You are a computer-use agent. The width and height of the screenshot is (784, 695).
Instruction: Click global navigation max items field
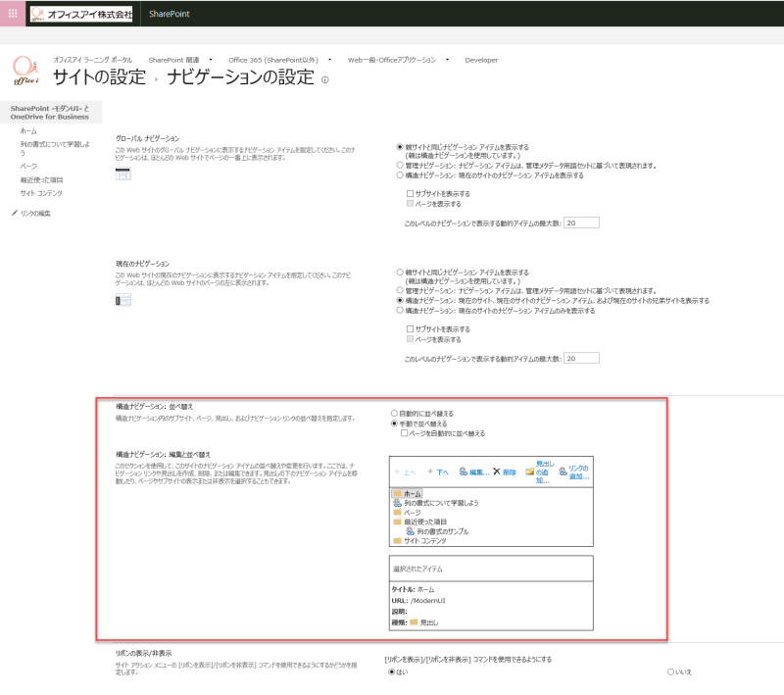click(x=581, y=223)
